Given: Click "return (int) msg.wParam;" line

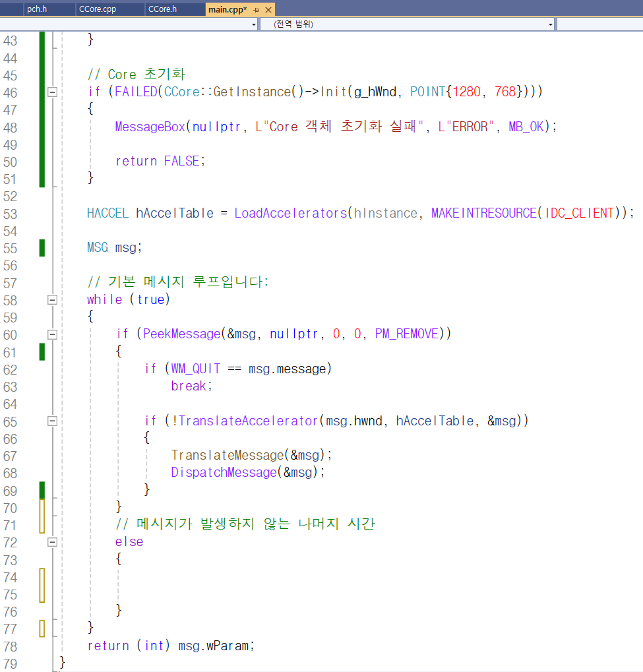Looking at the screenshot, I should pos(171,646).
